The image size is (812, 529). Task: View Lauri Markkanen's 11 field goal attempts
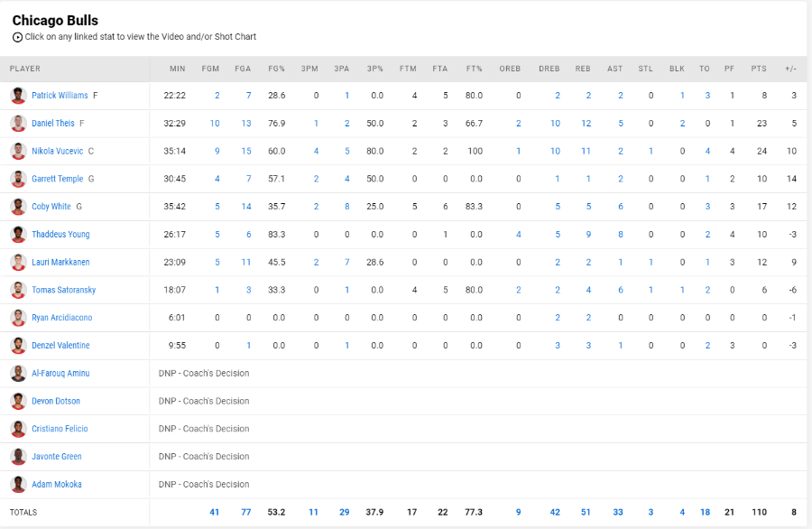(x=246, y=262)
